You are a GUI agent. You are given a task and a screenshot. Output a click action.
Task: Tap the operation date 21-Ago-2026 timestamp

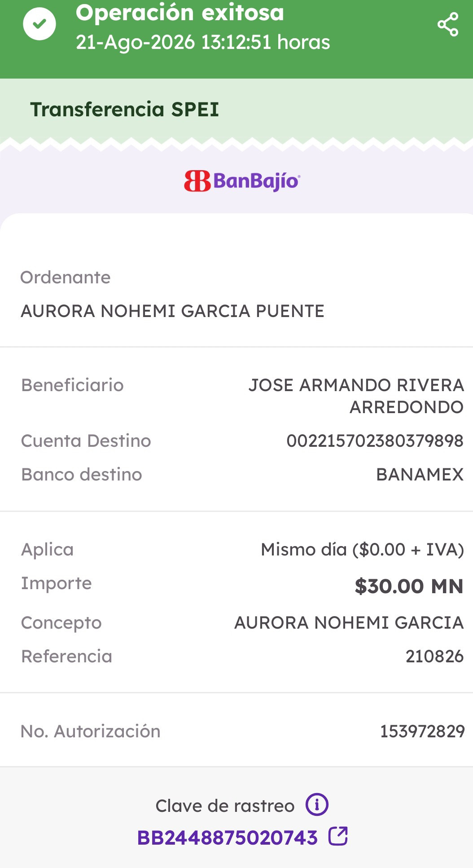click(x=203, y=42)
